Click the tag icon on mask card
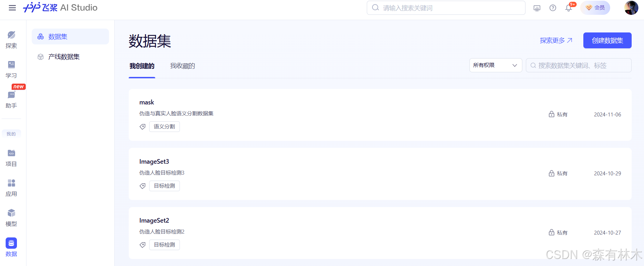This screenshot has width=644, height=266. pos(142,127)
